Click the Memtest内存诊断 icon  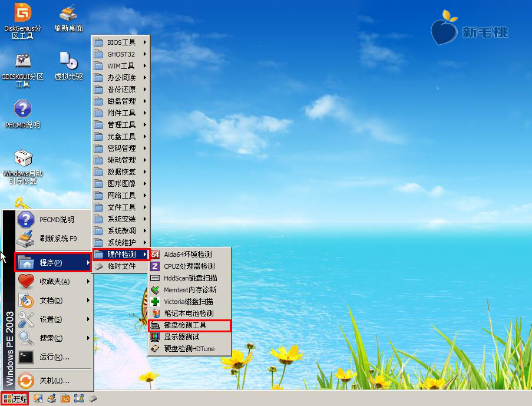pyautogui.click(x=155, y=290)
